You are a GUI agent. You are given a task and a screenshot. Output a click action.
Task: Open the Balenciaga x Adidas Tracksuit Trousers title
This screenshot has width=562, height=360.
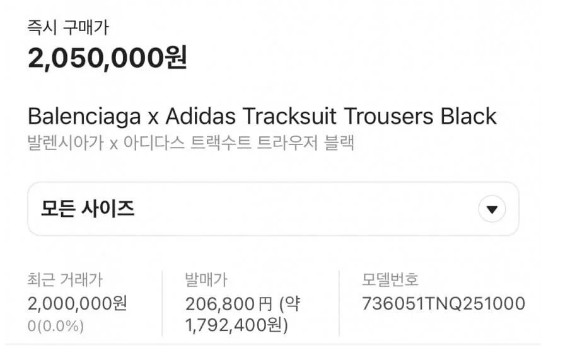coord(262,116)
